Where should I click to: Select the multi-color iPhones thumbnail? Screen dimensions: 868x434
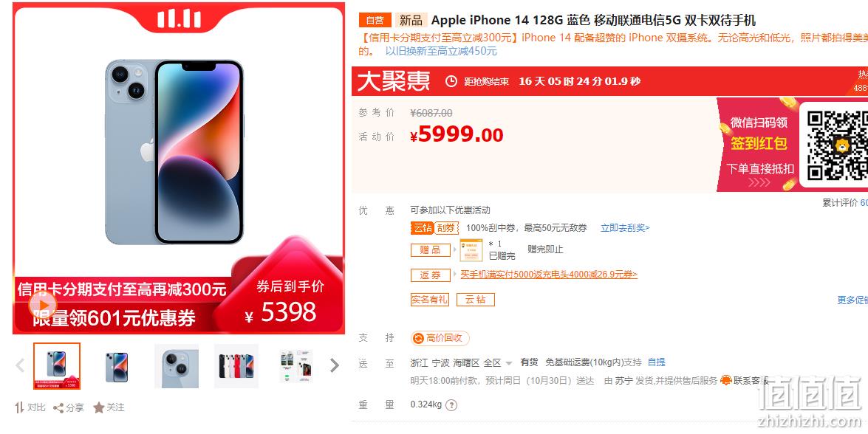[236, 366]
